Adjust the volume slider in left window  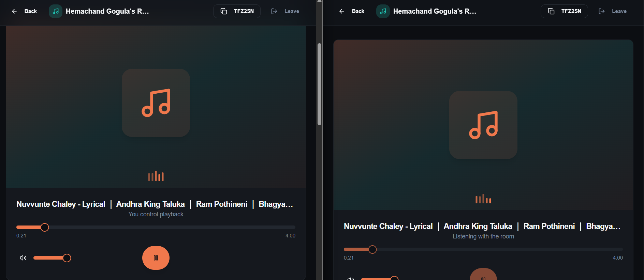click(52, 258)
